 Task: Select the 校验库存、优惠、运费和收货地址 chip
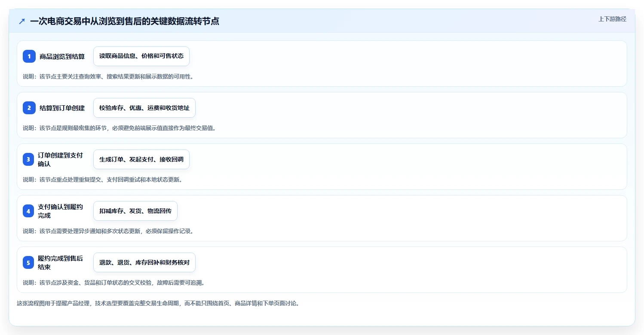pos(144,108)
